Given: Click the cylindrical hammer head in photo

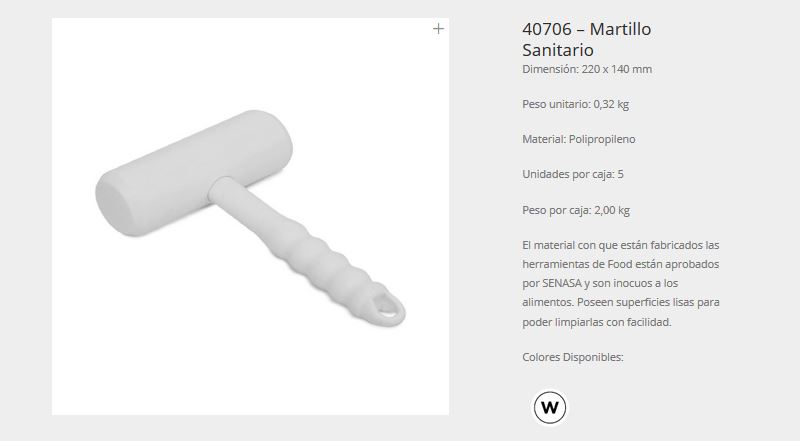Looking at the screenshot, I should pos(194,173).
